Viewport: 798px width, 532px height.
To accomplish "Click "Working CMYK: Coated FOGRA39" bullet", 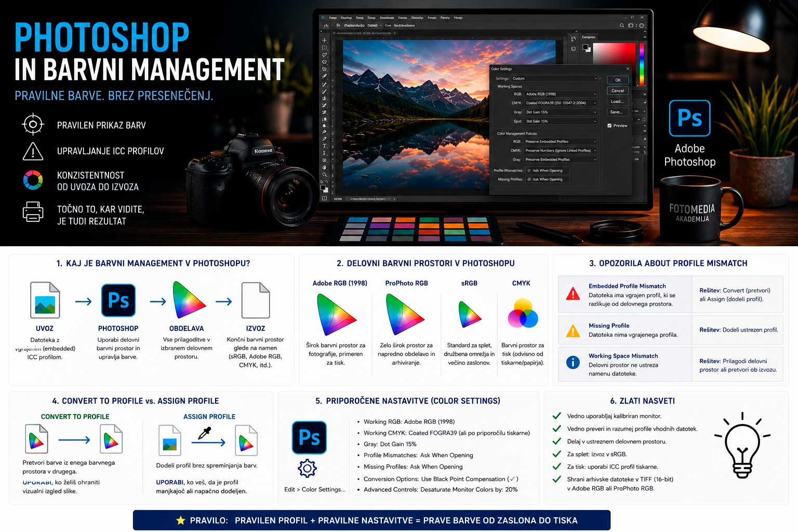I will 447,433.
